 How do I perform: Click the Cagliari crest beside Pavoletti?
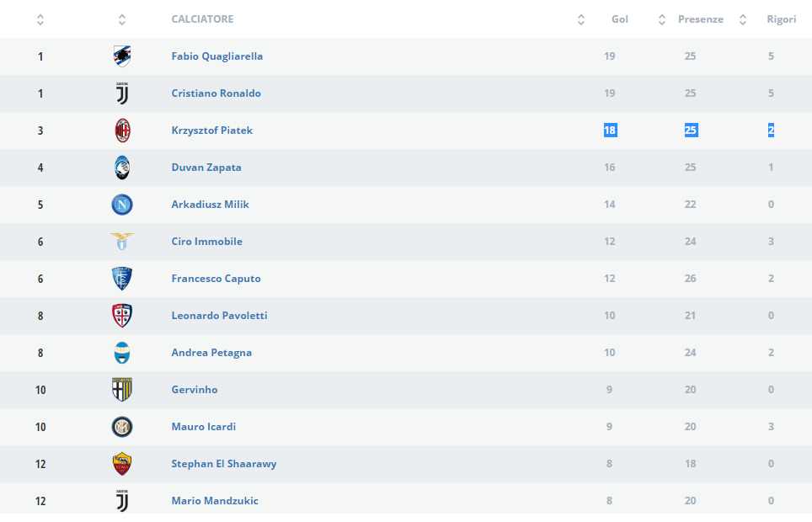(122, 316)
